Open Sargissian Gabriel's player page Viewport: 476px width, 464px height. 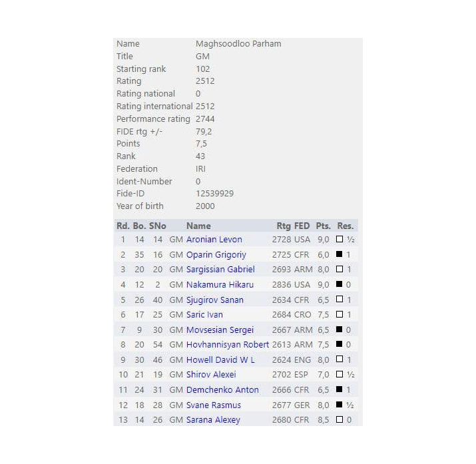point(220,269)
